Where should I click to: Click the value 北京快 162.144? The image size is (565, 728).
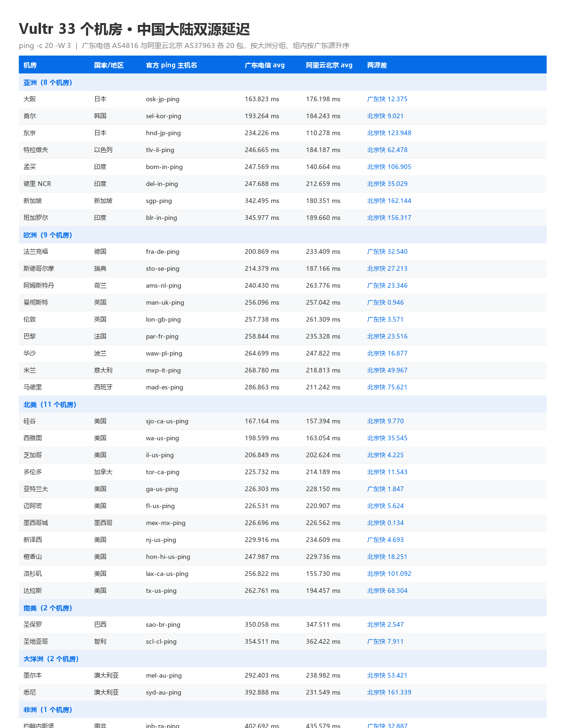(389, 201)
